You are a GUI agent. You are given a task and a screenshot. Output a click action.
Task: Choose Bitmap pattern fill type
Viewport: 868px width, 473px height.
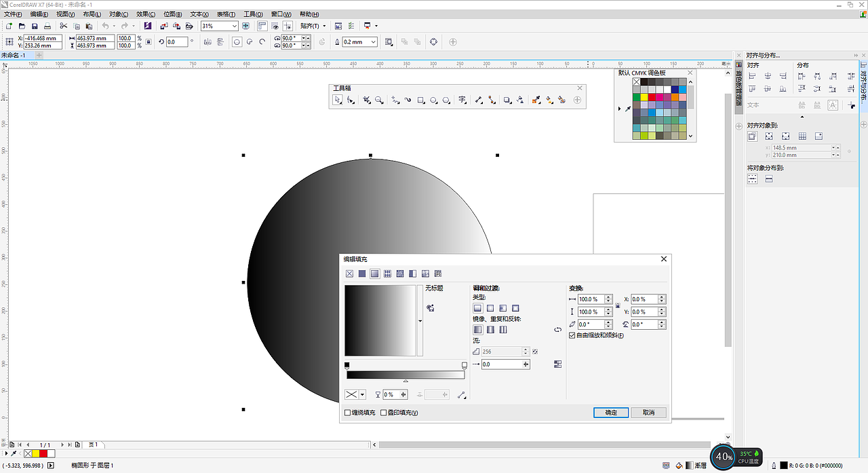click(x=400, y=273)
